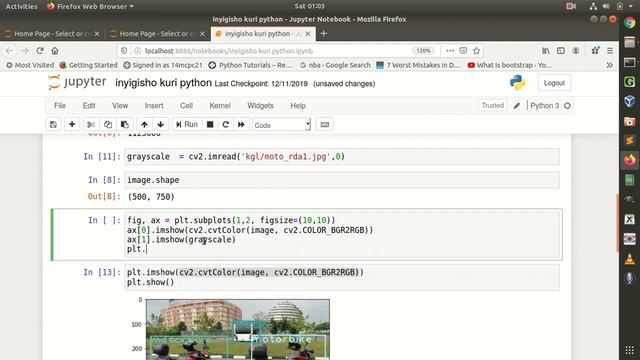Show more bookmarks chevron
The width and height of the screenshot is (640, 360).
[x=609, y=65]
